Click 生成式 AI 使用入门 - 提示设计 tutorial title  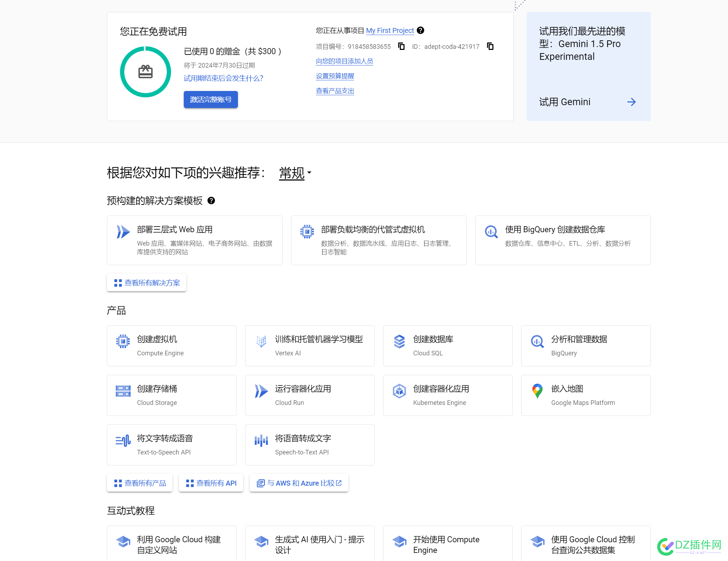pos(319,545)
